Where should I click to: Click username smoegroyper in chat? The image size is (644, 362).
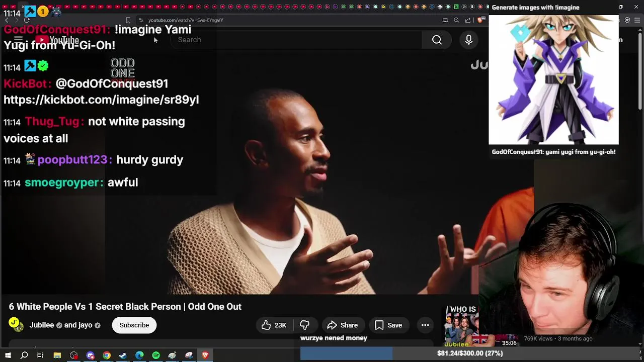point(63,183)
